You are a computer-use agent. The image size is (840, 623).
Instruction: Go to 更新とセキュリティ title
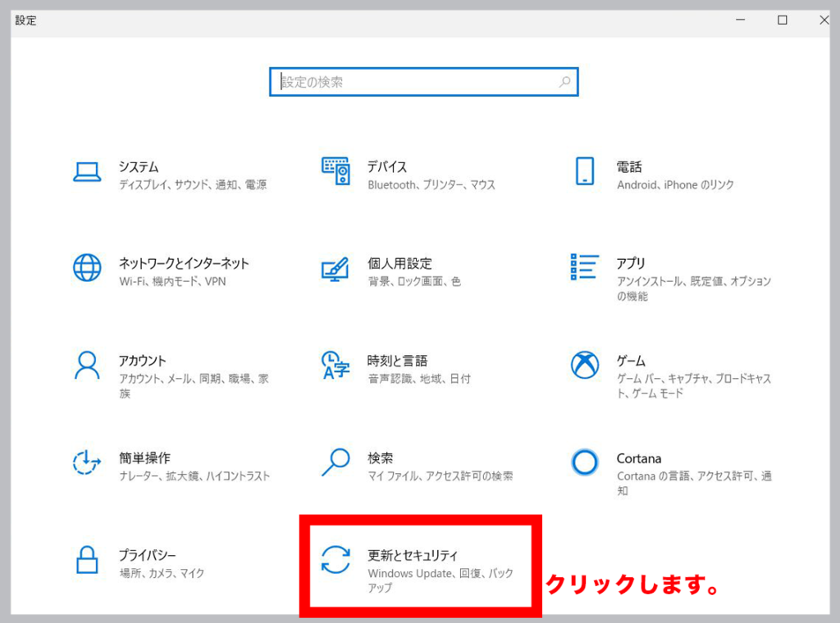pos(413,556)
